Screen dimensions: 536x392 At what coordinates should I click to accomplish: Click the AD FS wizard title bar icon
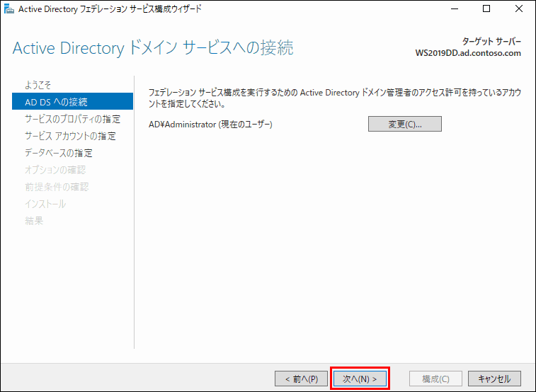tap(9, 9)
